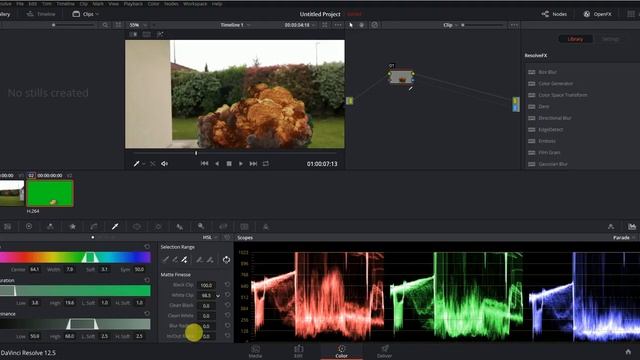The image size is (640, 360).
Task: Click the qualifier Picker eyedropper in Selection Range
Action: pyautogui.click(x=166, y=260)
